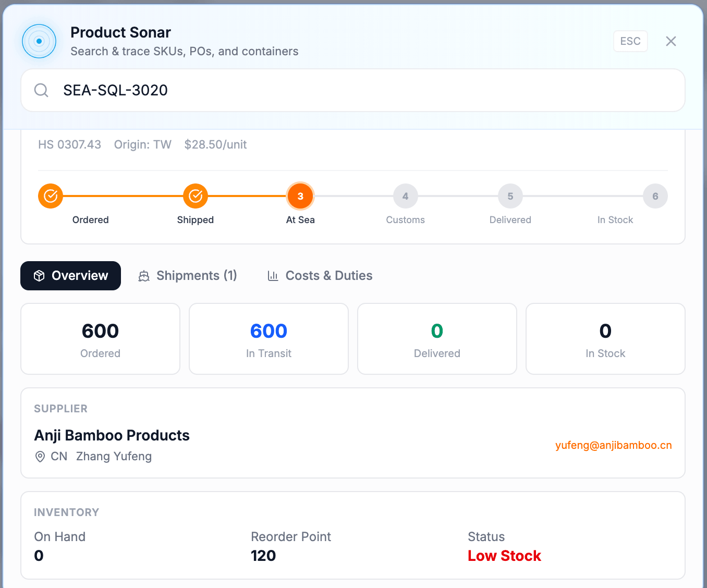The width and height of the screenshot is (707, 588).
Task: Click the In Stock step circle
Action: tap(655, 196)
